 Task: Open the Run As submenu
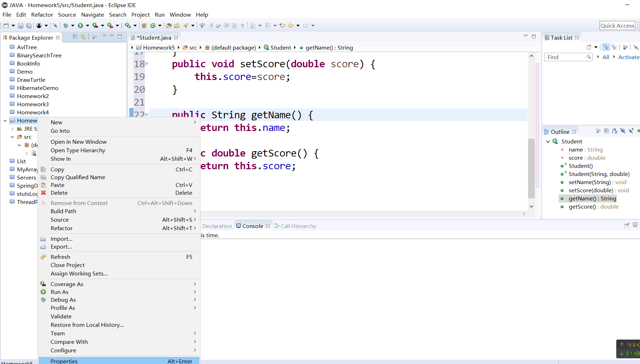click(x=119, y=292)
